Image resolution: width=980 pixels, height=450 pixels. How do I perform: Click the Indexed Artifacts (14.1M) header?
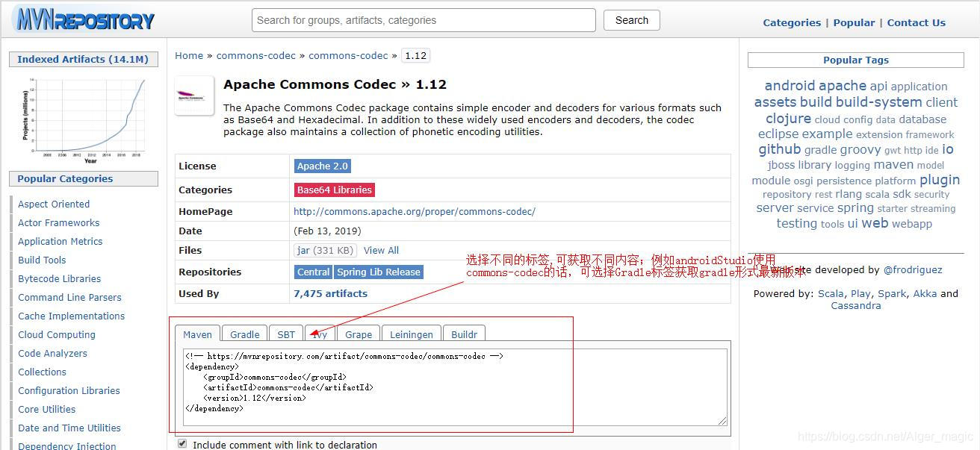tap(83, 60)
